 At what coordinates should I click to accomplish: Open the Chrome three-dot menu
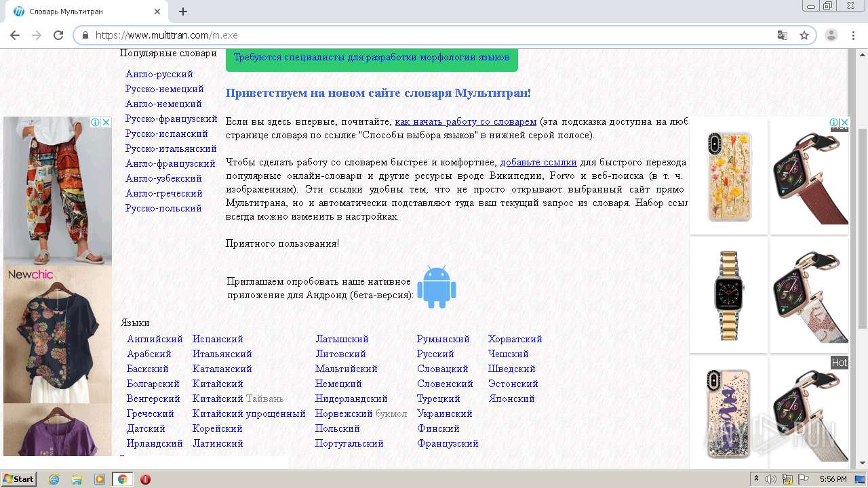point(853,35)
